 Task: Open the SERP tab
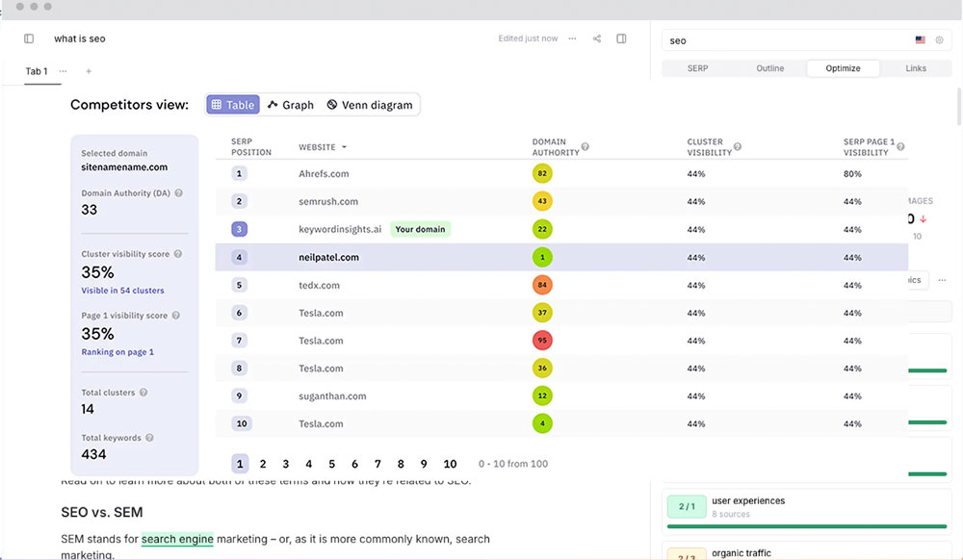point(697,68)
